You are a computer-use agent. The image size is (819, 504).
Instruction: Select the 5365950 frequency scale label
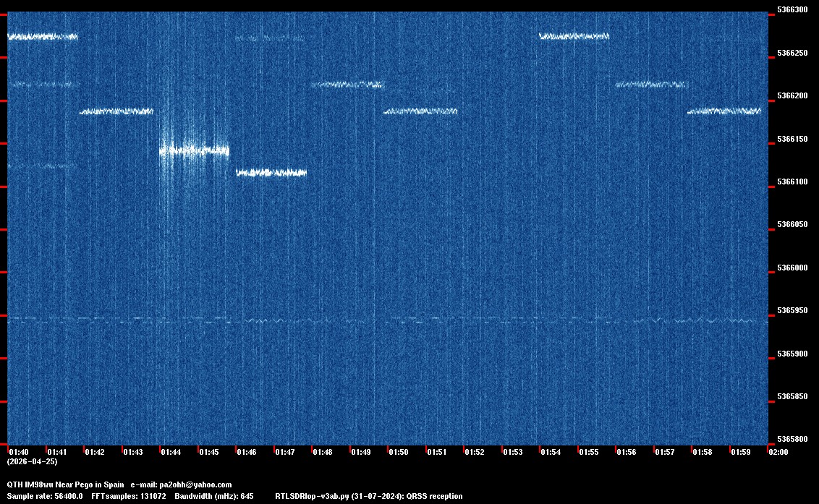[x=792, y=311]
